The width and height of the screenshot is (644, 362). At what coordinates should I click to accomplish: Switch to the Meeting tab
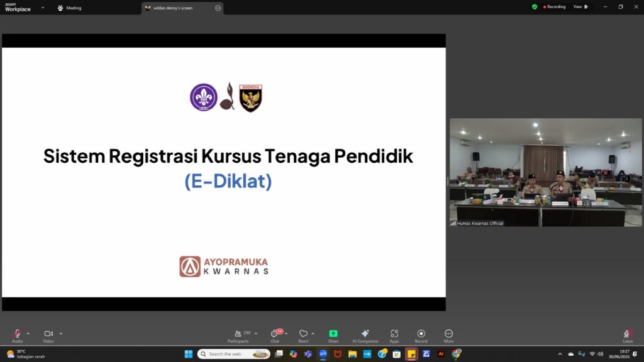[69, 8]
